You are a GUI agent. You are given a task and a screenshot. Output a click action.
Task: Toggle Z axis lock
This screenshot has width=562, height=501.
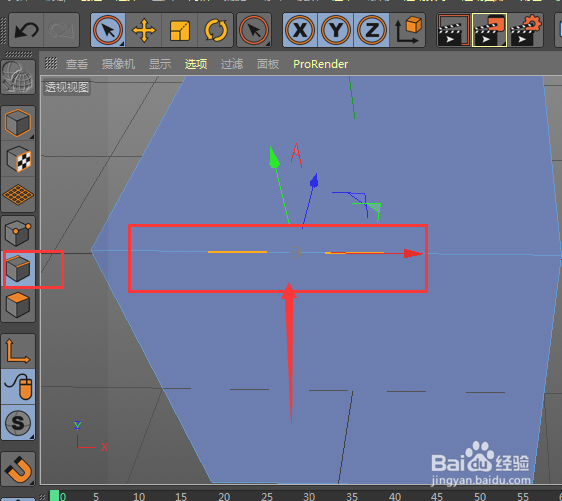(x=372, y=30)
